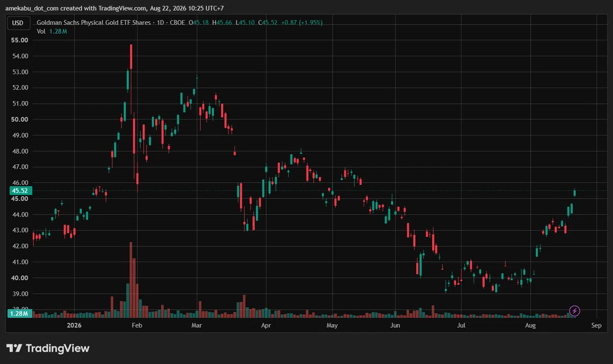The image size is (613, 364).
Task: Click the 52.00 price axis label
Action: (20, 88)
